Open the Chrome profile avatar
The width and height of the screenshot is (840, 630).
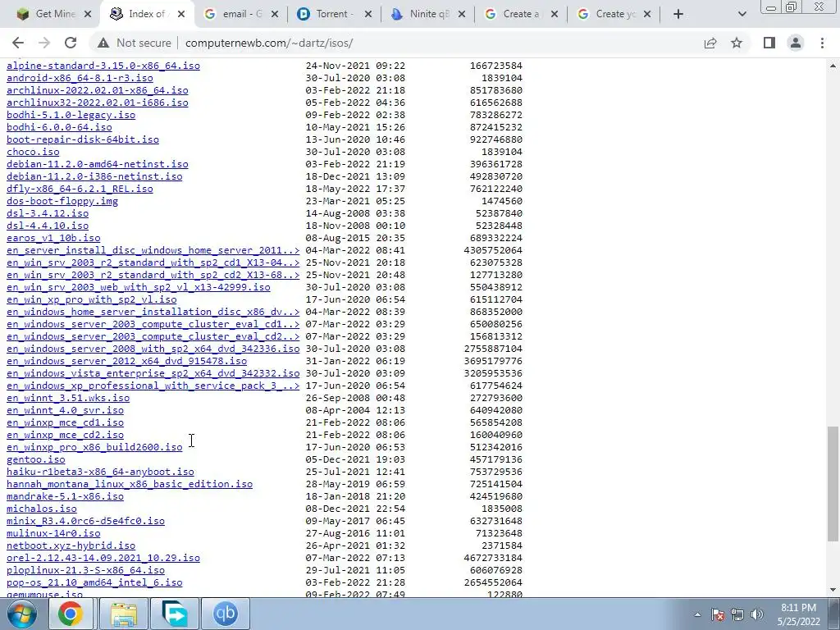coord(796,43)
